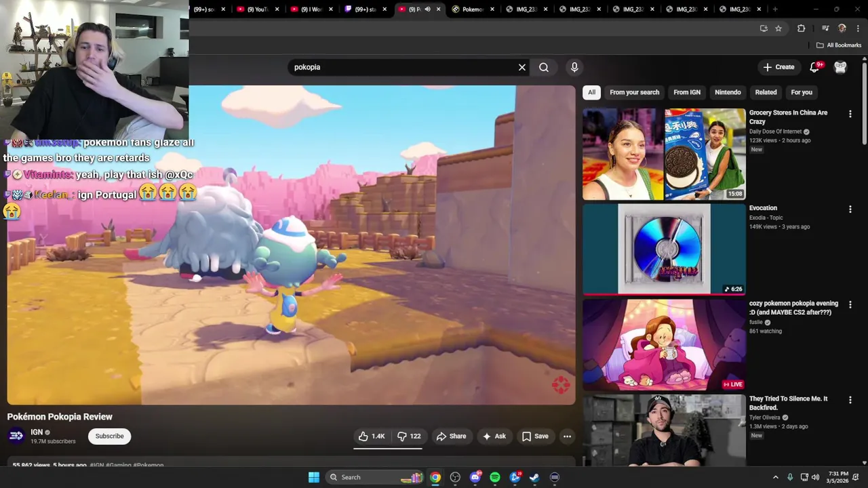
Task: Click the #Pokemon hashtag in description
Action: (149, 465)
